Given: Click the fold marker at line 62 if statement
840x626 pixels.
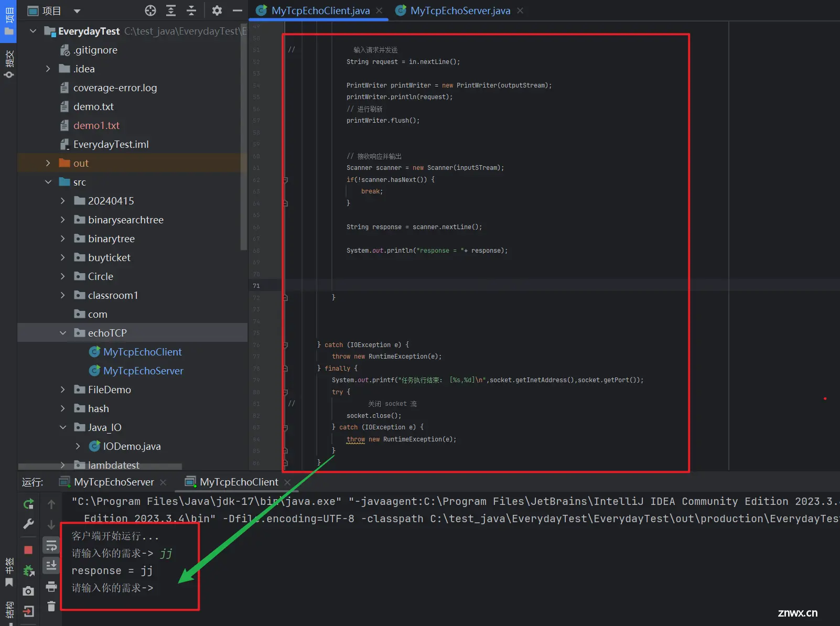Looking at the screenshot, I should click(x=285, y=180).
